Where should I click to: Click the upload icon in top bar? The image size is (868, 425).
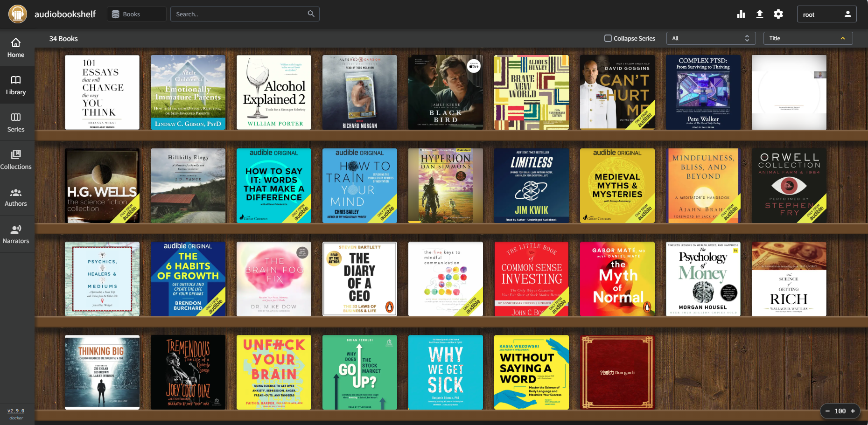coord(760,14)
